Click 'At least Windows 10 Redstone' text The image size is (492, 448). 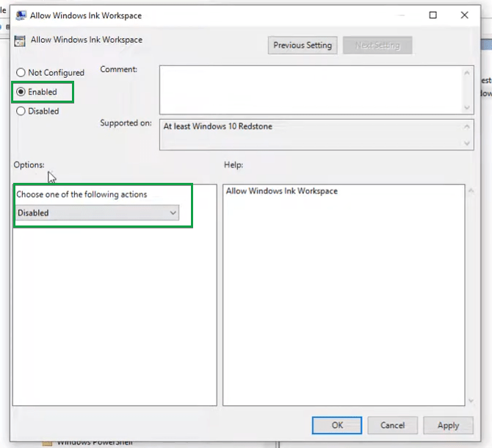pos(218,126)
